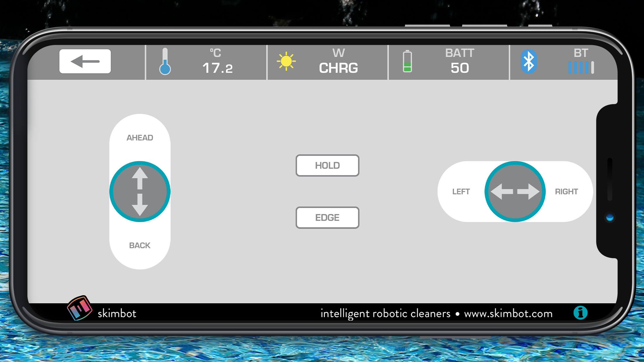
Task: Tap the Bluetooth signal strength bars
Action: pos(581,68)
